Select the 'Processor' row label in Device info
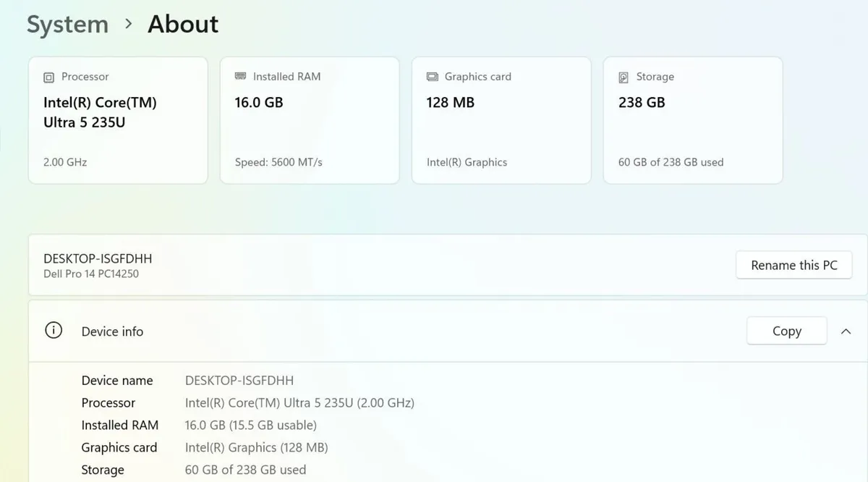Image resolution: width=868 pixels, height=482 pixels. 109,403
